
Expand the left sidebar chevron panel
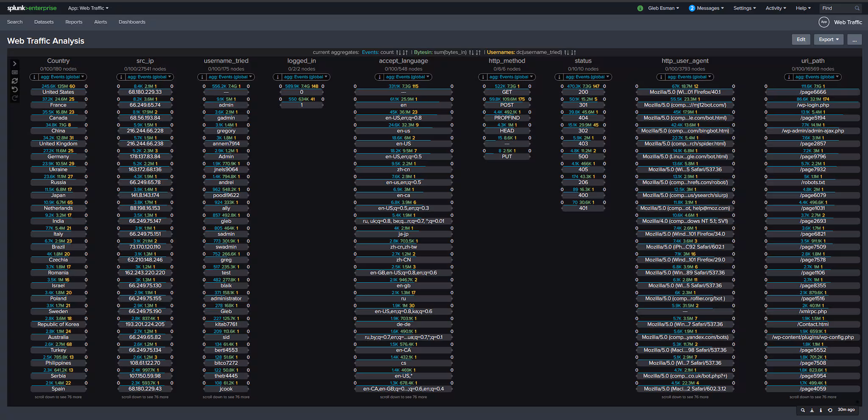(x=14, y=64)
